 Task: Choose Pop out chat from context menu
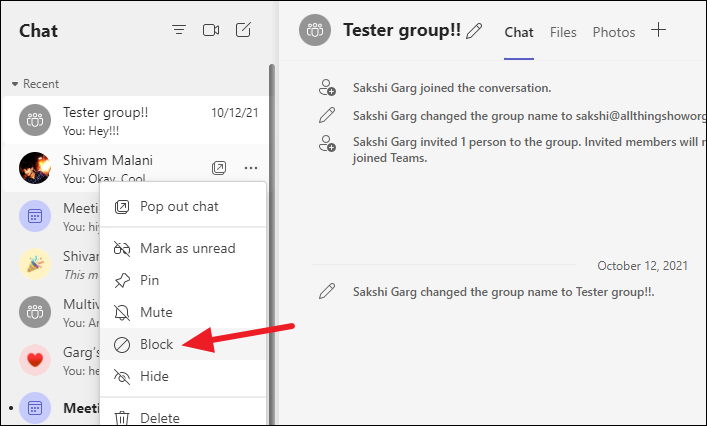pos(183,206)
